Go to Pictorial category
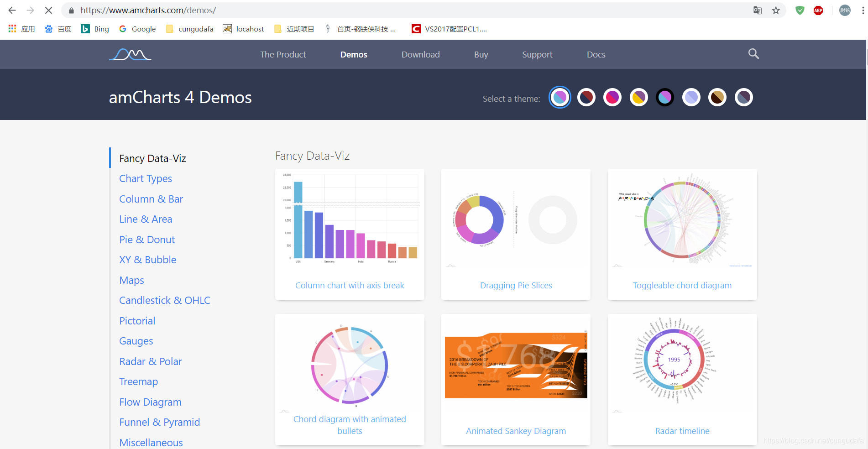Image resolution: width=868 pixels, height=449 pixels. (137, 321)
